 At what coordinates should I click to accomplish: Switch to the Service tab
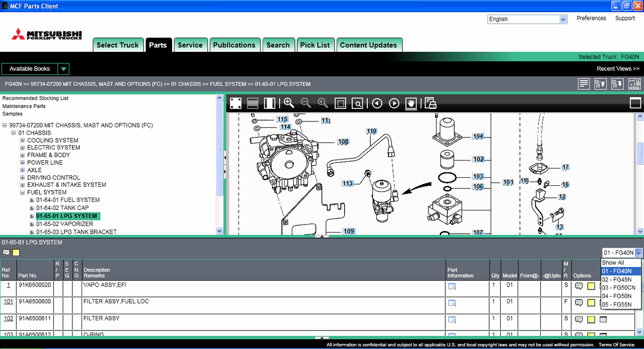(x=190, y=45)
